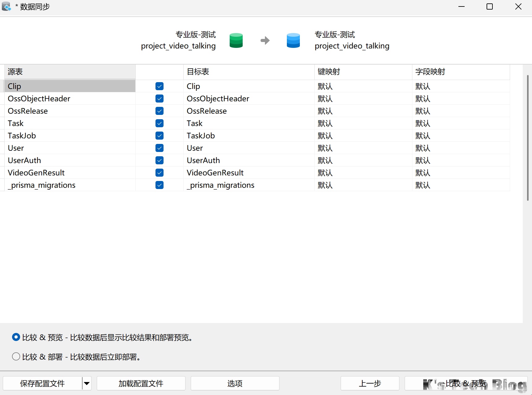Select the 比较 & 部署 radio option
Image resolution: width=532 pixels, height=395 pixels.
click(16, 357)
